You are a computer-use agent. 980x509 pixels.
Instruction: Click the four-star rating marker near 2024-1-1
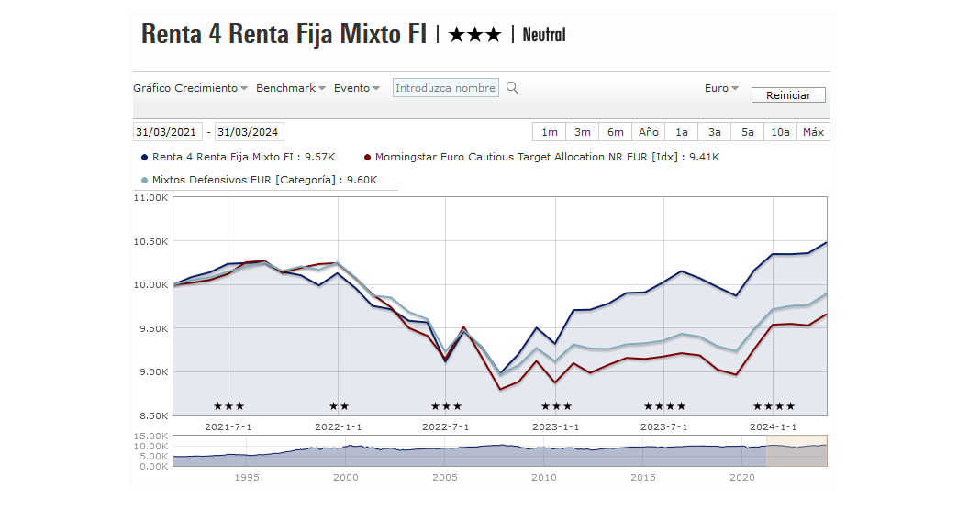774,406
